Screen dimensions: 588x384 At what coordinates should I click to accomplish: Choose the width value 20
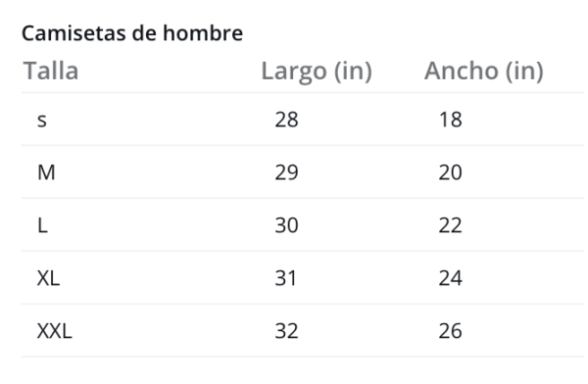[451, 172]
